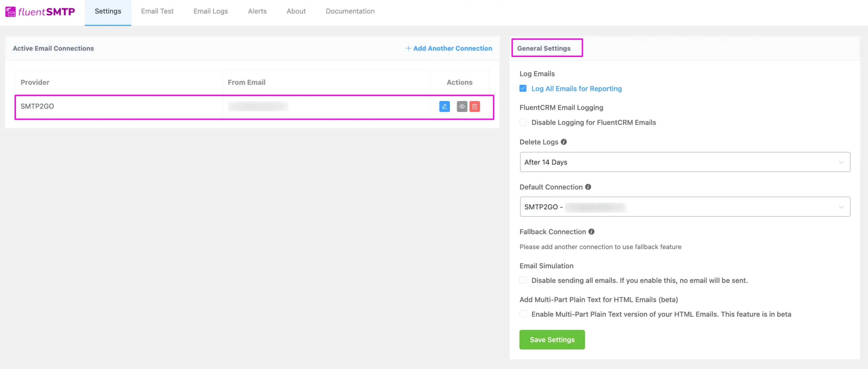Viewport: 868px width, 369px height.
Task: Click the General Settings heading
Action: pos(544,48)
